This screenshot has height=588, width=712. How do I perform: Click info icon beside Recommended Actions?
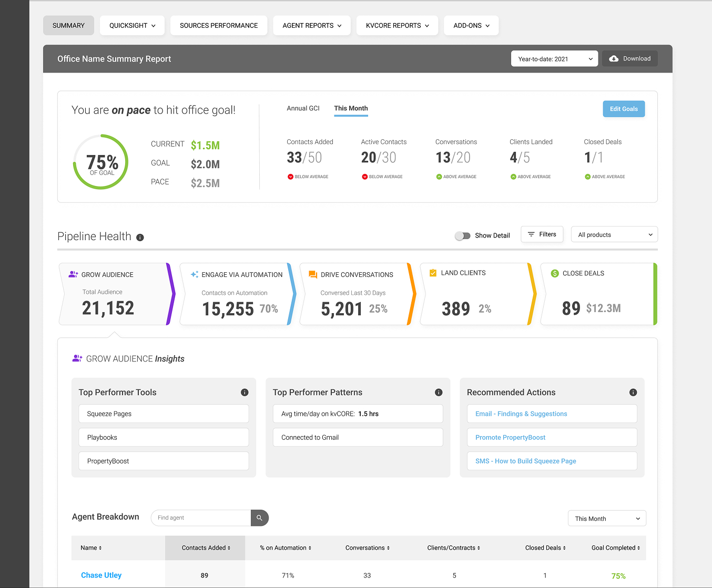coord(633,393)
